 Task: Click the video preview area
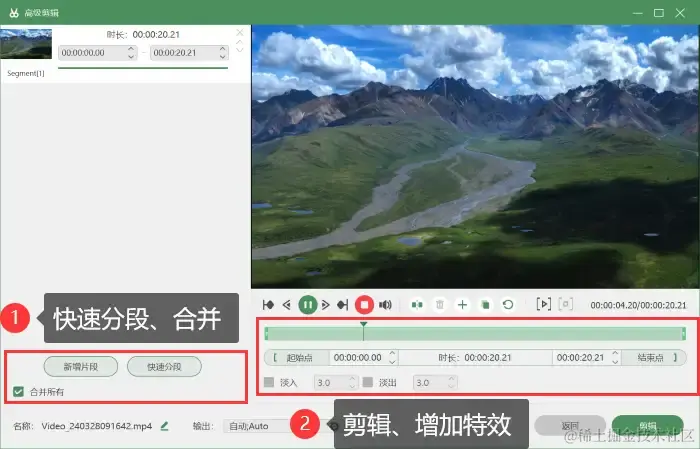(475, 156)
